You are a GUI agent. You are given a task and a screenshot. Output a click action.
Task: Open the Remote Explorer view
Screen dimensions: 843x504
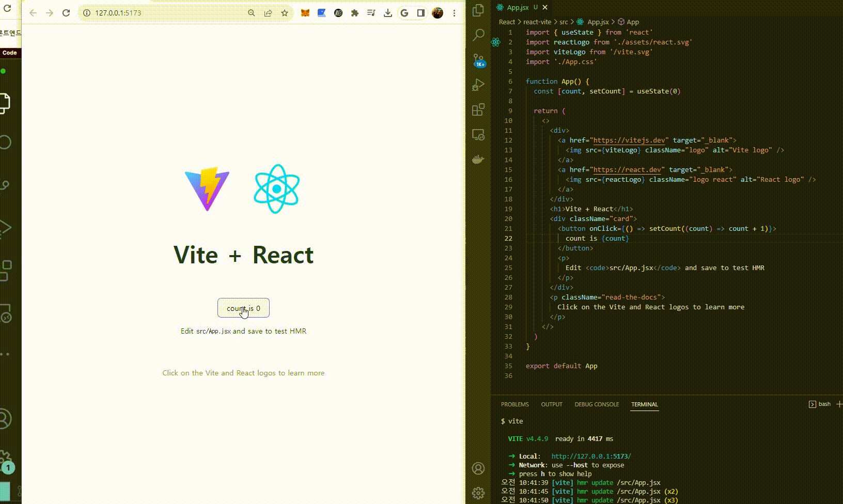[478, 135]
